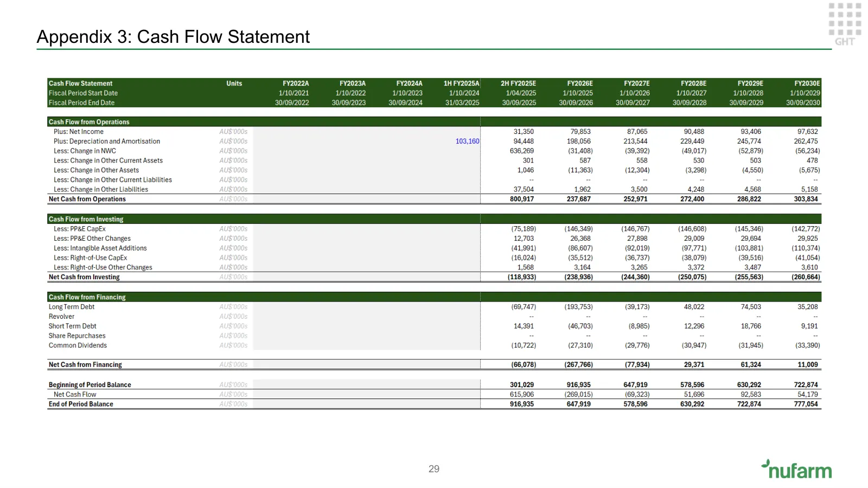This screenshot has width=868, height=488.
Task: Click the 37,504 Other Liabilities value
Action: tap(524, 190)
